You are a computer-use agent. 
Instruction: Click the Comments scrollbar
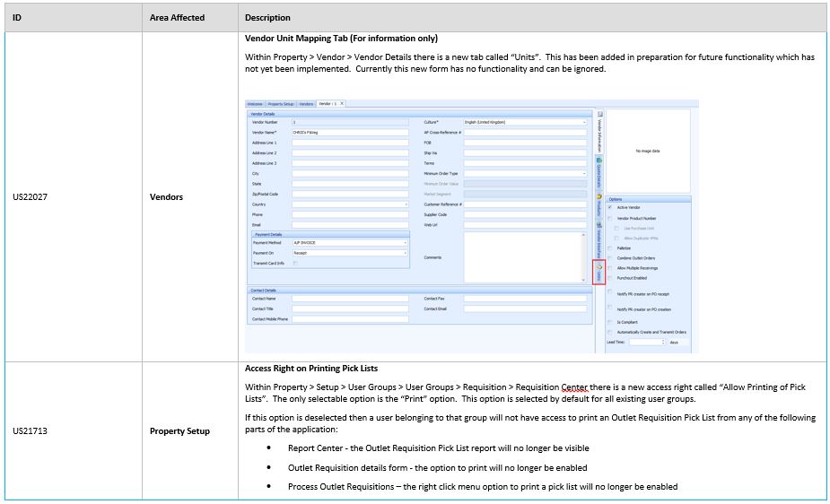point(584,257)
